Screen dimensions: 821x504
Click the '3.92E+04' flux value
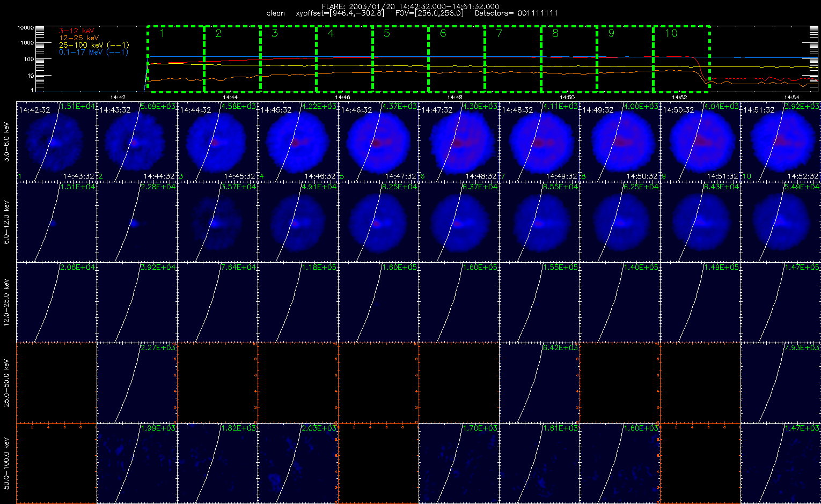[158, 267]
